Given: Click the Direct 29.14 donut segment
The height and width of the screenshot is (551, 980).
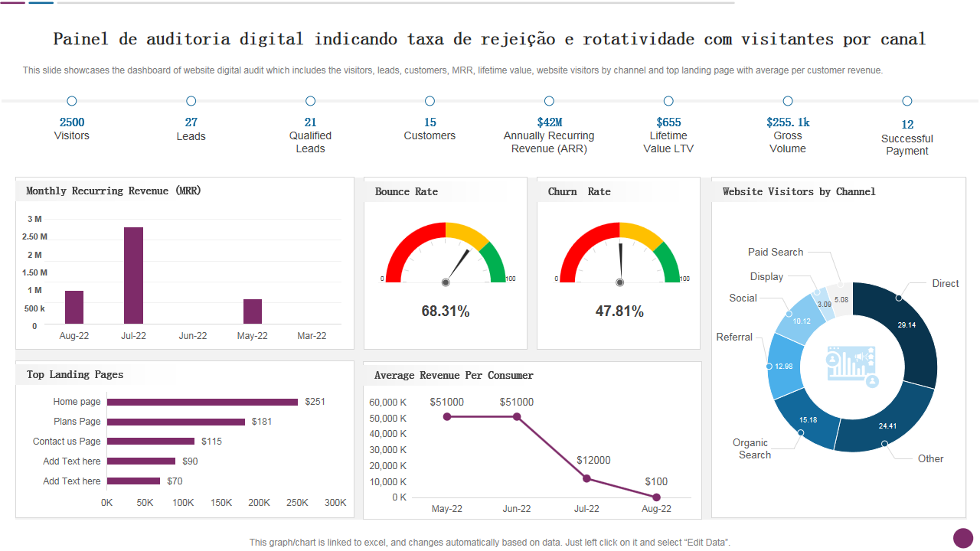Looking at the screenshot, I should pyautogui.click(x=907, y=325).
